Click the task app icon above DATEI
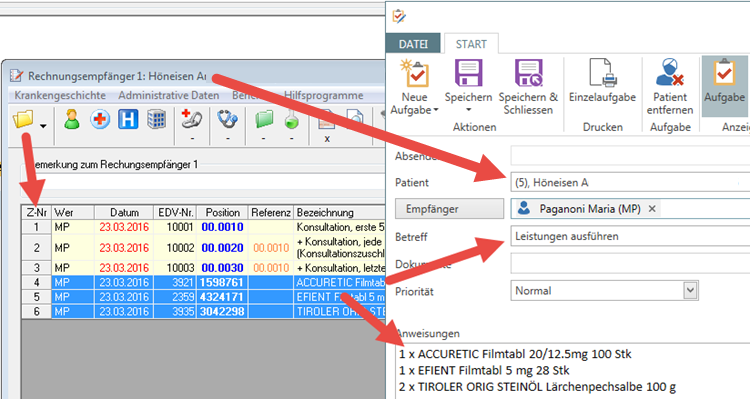750x399 pixels. 399,17
